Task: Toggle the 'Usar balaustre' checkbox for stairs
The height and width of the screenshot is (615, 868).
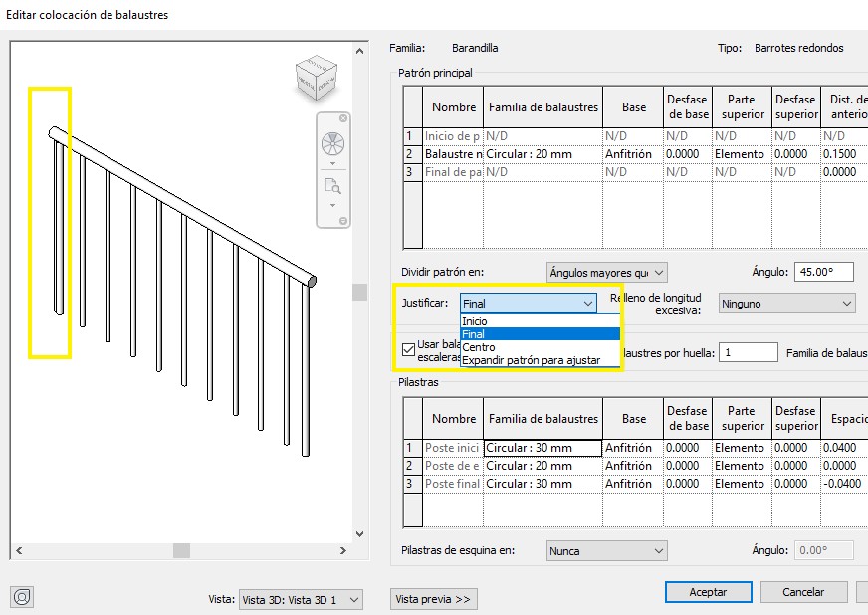Action: (408, 349)
